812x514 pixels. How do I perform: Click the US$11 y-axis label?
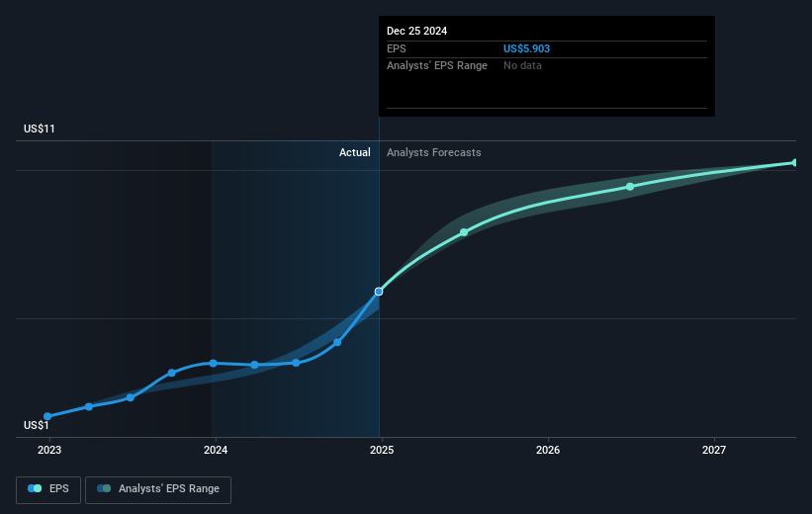40,128
